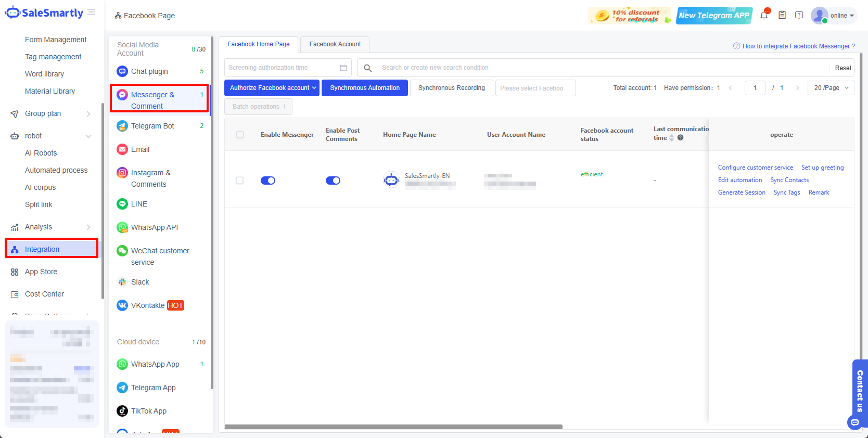This screenshot has width=868, height=438.
Task: Open the Contact us chat bubble icon
Action: (855, 422)
